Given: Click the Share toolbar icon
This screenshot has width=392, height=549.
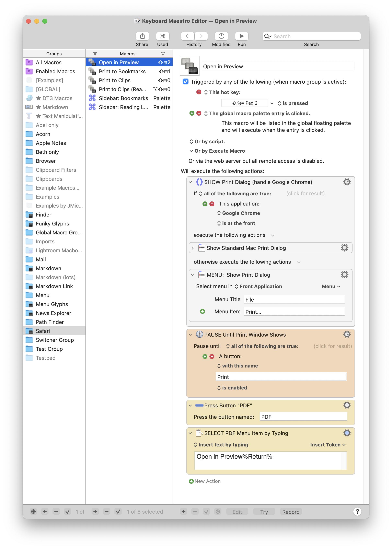Looking at the screenshot, I should (142, 36).
